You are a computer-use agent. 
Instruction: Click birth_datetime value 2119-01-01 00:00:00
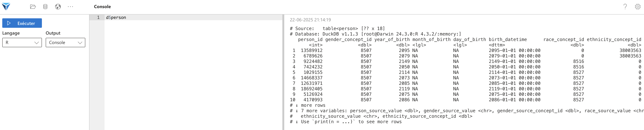click(515, 89)
